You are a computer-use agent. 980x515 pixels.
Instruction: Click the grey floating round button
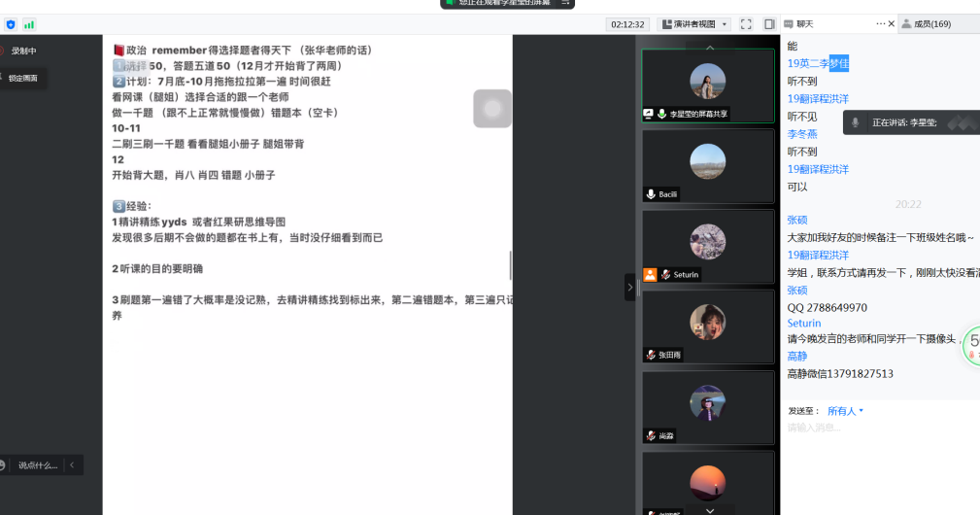click(x=492, y=109)
